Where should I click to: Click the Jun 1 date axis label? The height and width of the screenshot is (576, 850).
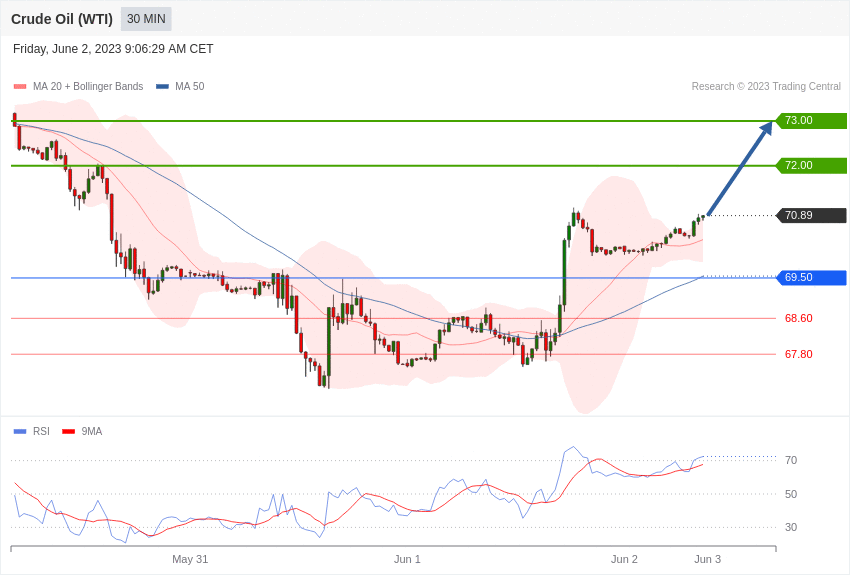pos(407,559)
